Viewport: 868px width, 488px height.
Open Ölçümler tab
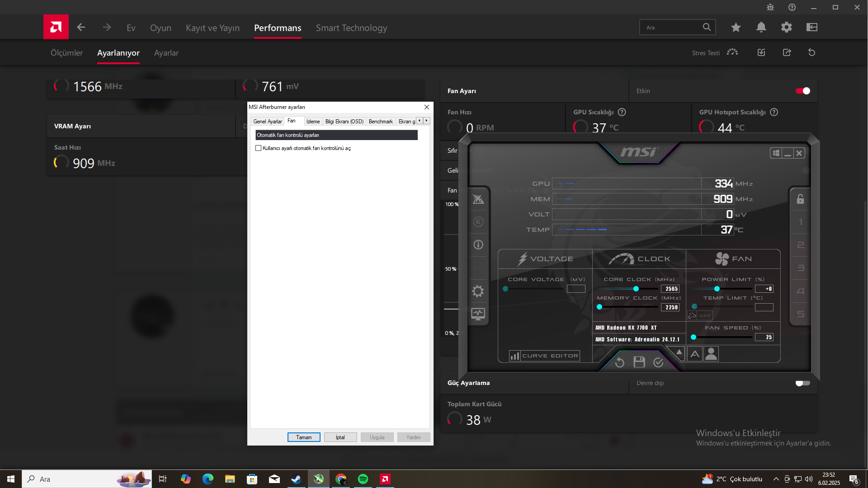[x=66, y=53]
